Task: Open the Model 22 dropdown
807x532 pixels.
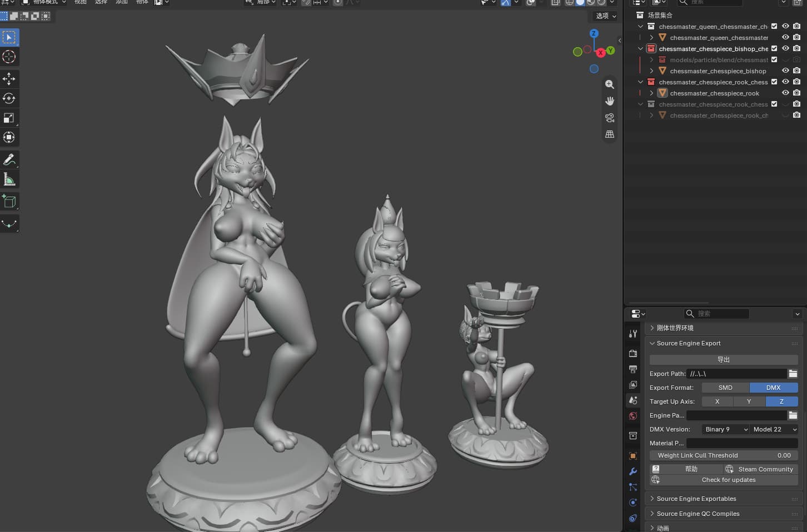Action: coord(774,429)
